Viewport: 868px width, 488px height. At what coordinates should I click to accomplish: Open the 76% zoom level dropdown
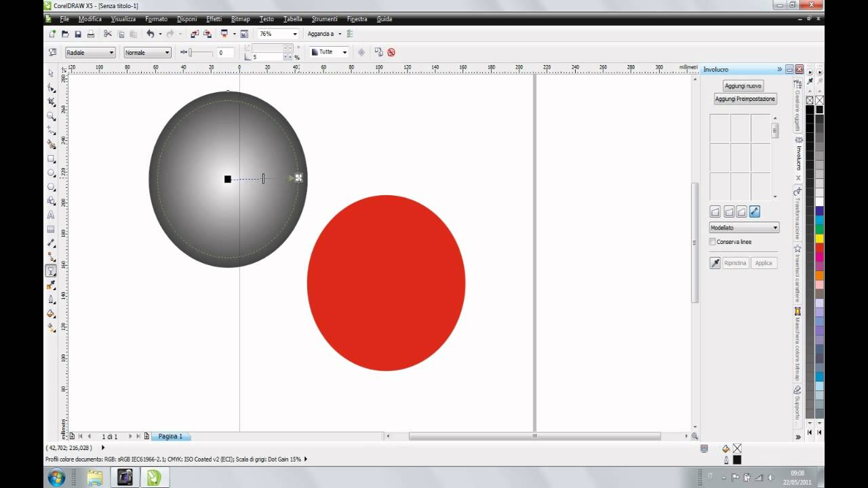(278, 34)
